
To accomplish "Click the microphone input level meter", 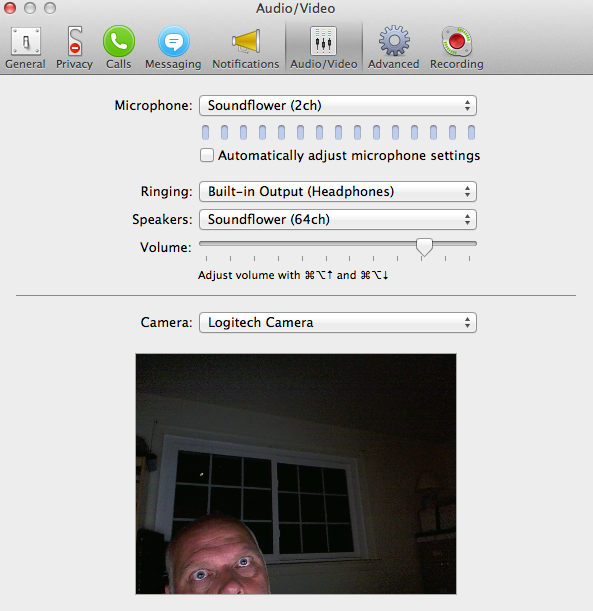I will click(x=338, y=132).
